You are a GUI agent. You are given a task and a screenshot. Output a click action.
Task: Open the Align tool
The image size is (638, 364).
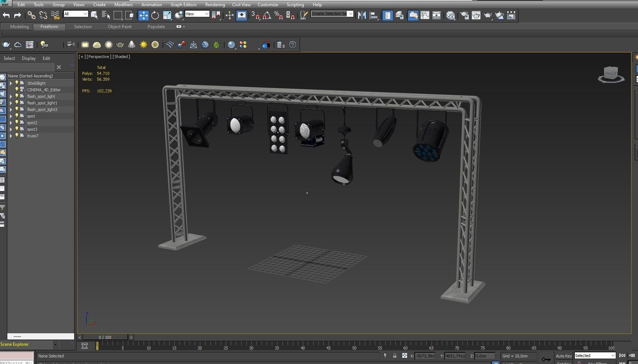[373, 15]
